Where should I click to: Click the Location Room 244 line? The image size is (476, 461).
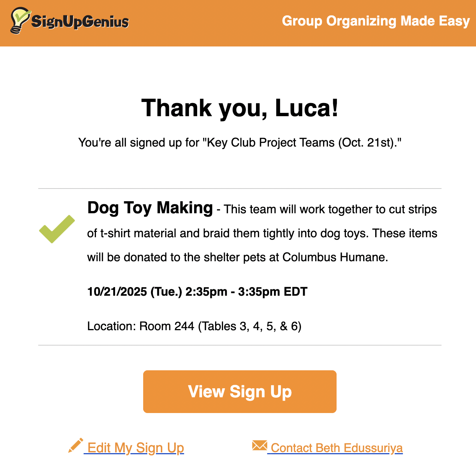coord(194,326)
